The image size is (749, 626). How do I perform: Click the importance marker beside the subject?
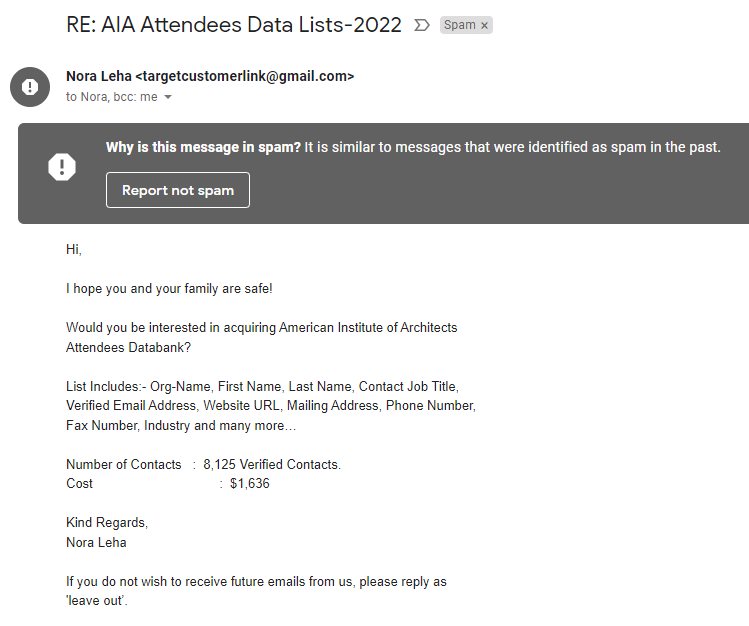421,25
